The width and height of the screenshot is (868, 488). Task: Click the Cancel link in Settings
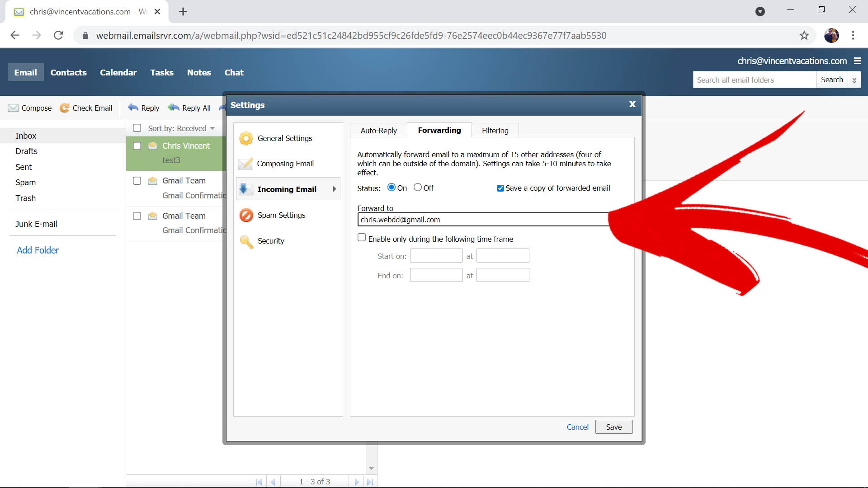coord(577,427)
